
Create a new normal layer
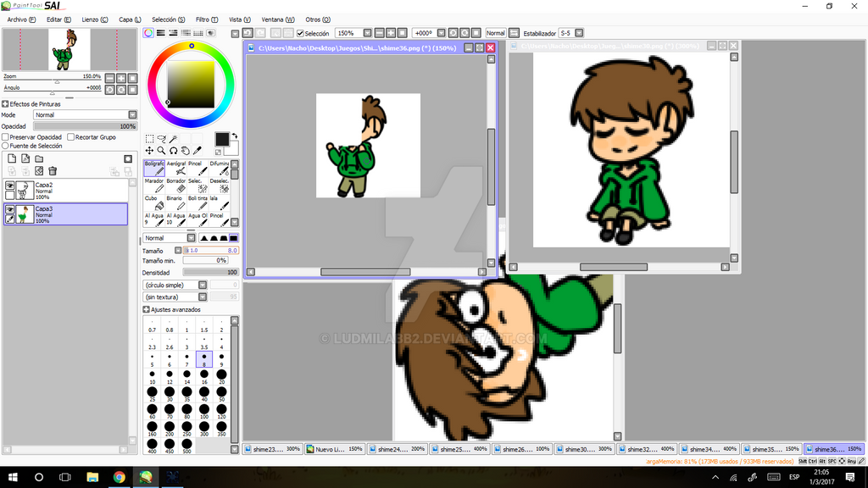(x=12, y=158)
